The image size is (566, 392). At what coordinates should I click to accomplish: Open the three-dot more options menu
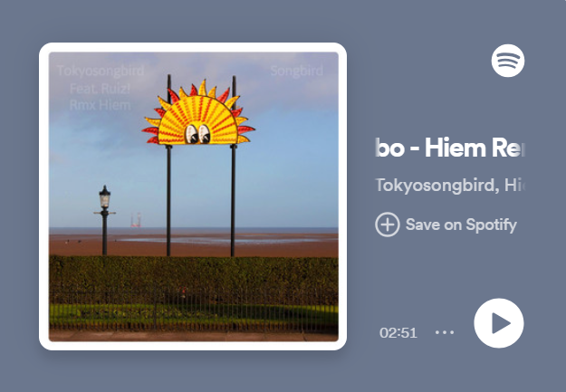[x=445, y=332]
